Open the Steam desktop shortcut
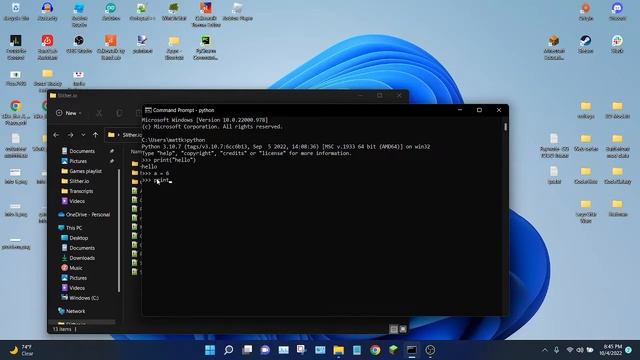The image size is (640, 360). point(586,44)
